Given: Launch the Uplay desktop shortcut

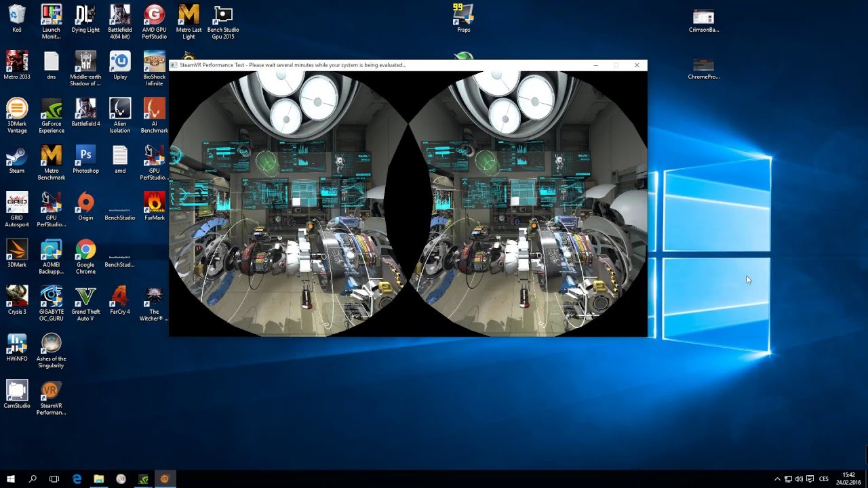Looking at the screenshot, I should point(120,65).
